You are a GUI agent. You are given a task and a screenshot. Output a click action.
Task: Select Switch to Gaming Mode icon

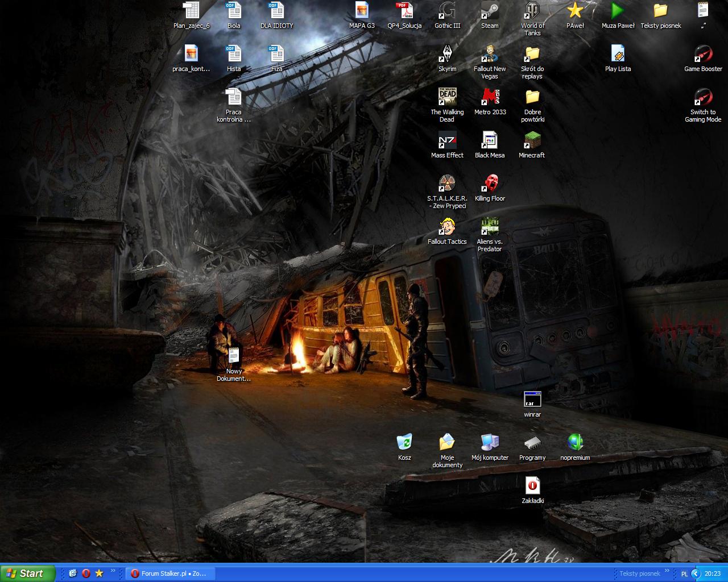tap(703, 97)
